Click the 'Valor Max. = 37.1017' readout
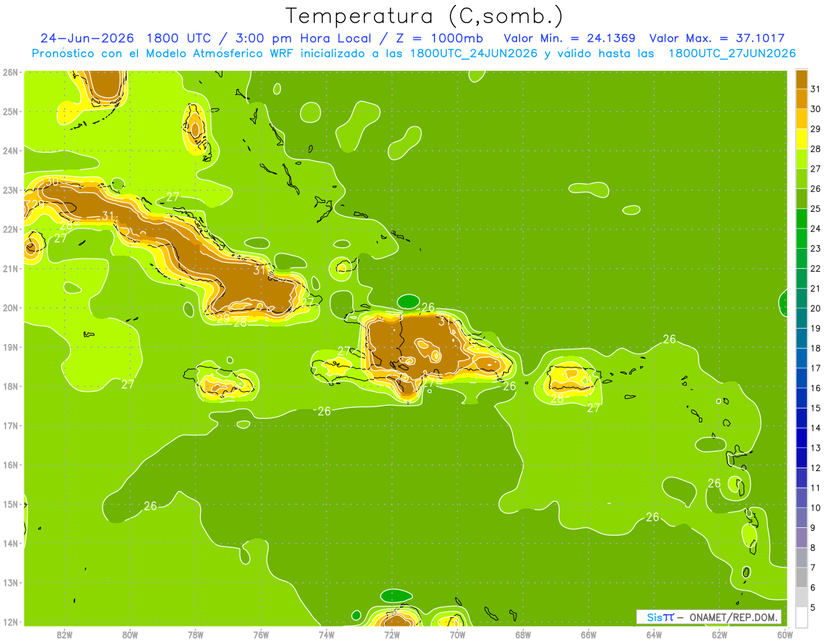This screenshot has width=834, height=644. tap(717, 38)
